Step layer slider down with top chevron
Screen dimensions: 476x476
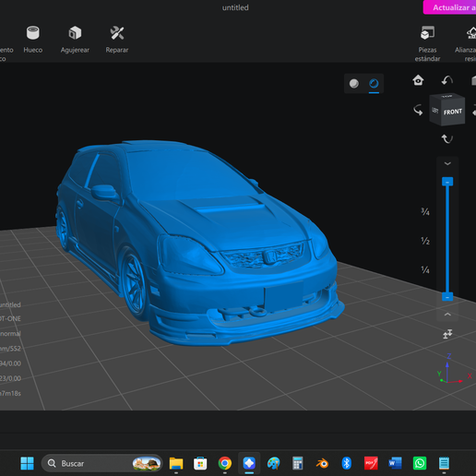447,163
